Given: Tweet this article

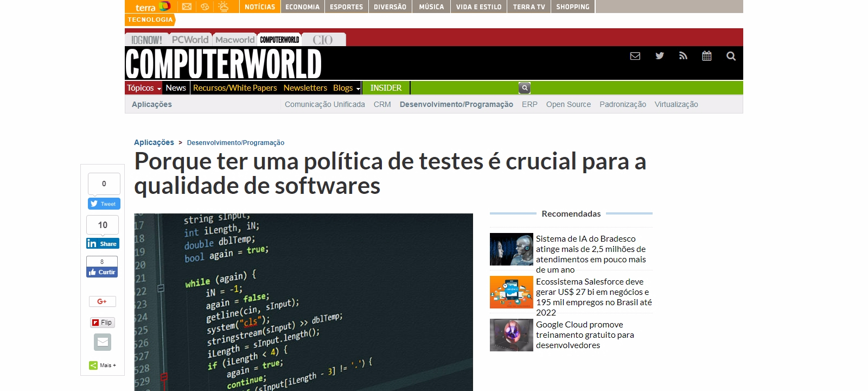Looking at the screenshot, I should tap(104, 204).
